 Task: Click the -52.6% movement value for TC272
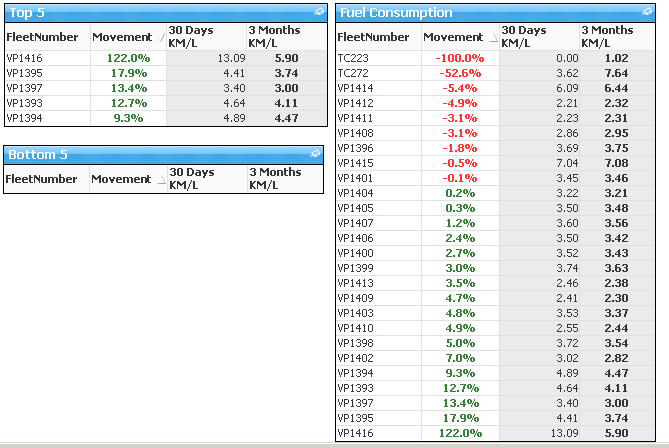coord(460,73)
